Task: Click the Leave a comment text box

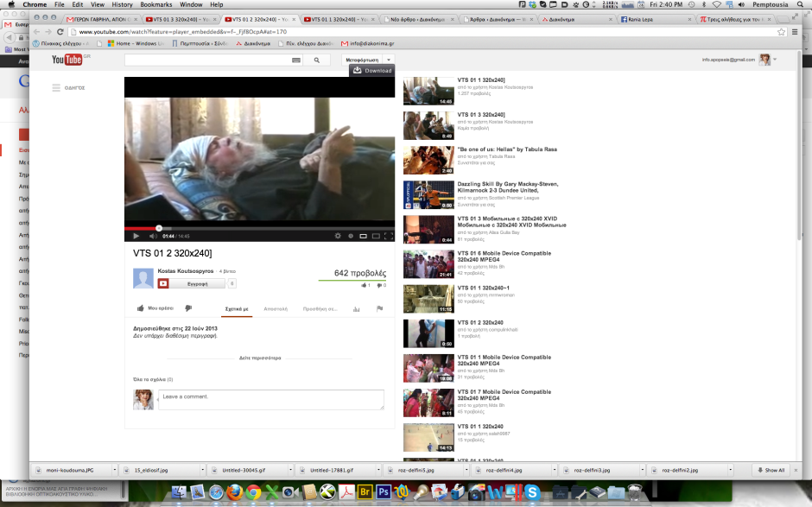Action: [x=270, y=399]
